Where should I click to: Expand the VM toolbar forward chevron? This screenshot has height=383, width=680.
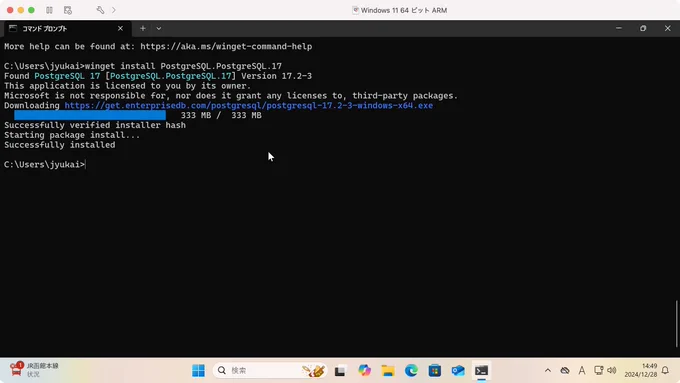click(x=114, y=10)
